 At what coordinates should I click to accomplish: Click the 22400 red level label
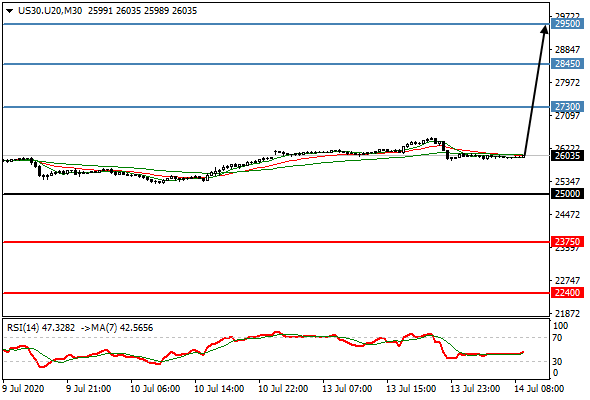[567, 292]
